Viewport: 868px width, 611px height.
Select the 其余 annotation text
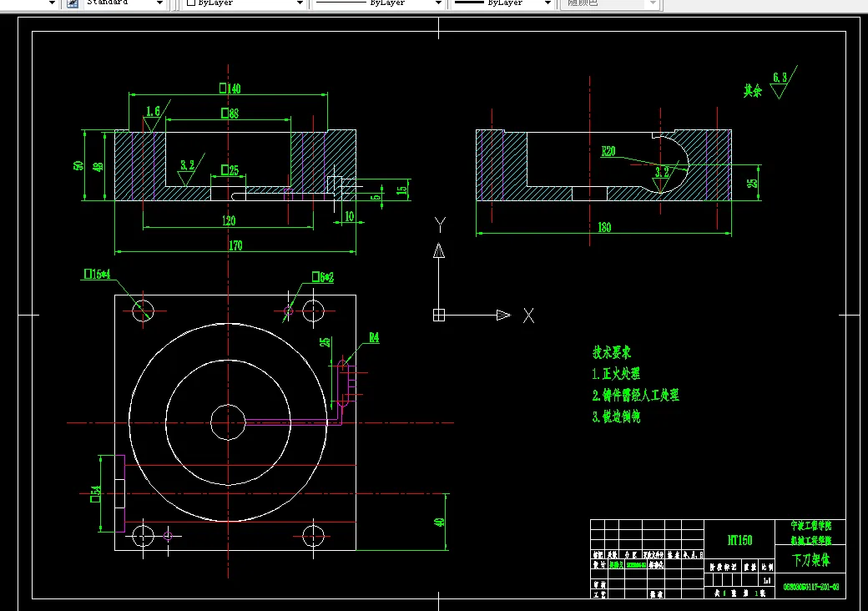pos(753,90)
